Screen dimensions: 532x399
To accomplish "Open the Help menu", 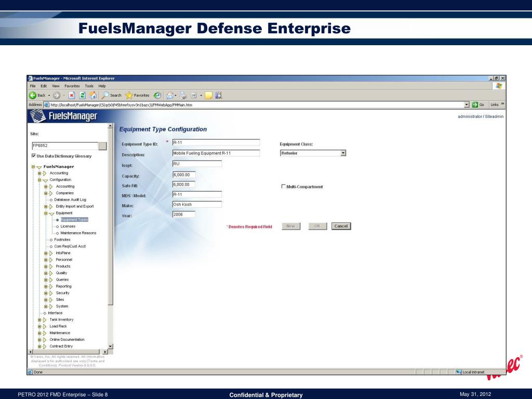I will pos(102,86).
